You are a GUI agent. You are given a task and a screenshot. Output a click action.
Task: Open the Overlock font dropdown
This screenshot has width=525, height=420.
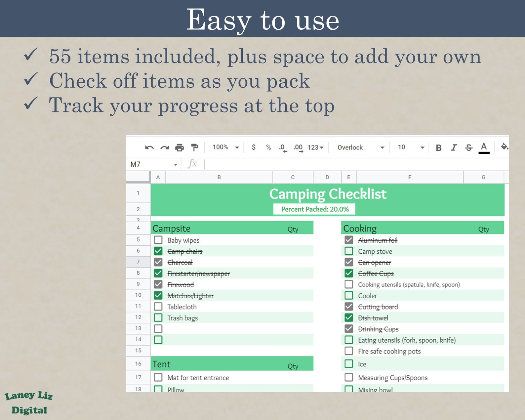[361, 147]
